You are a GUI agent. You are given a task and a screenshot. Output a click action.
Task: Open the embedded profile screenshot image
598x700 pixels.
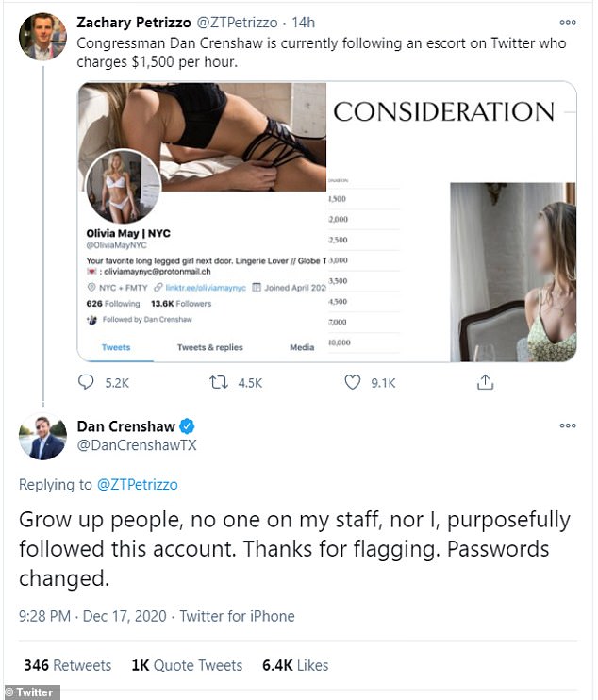pos(326,222)
